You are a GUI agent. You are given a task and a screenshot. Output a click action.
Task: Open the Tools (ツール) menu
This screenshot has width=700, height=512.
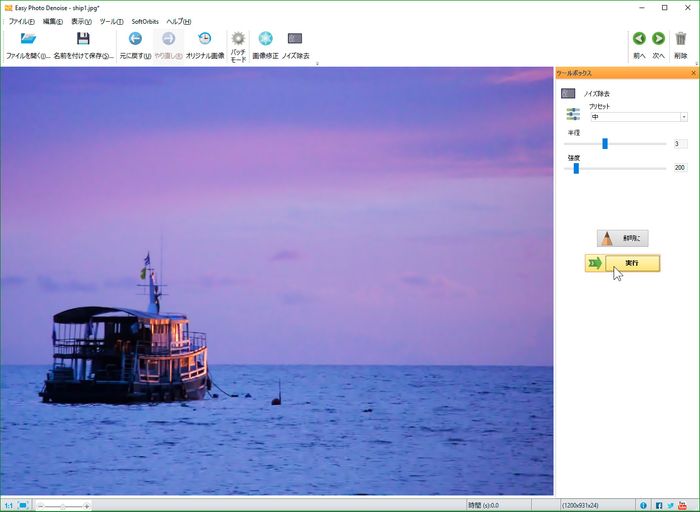click(111, 21)
